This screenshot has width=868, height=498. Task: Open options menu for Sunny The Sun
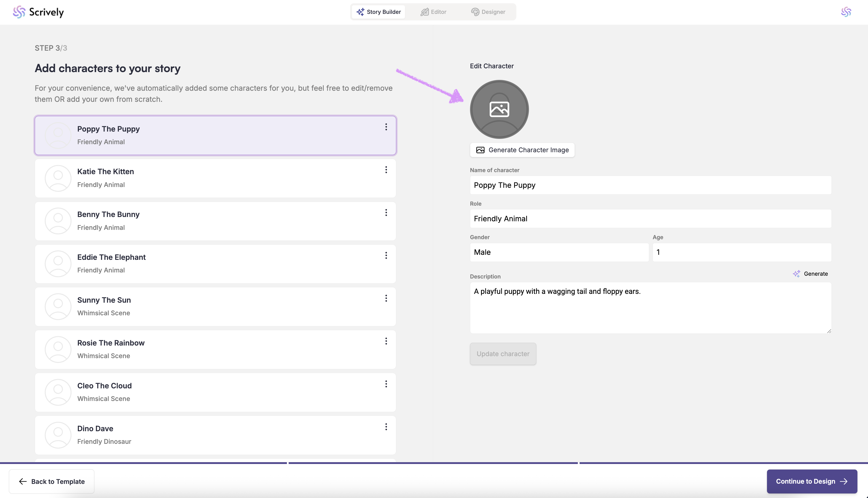pos(386,298)
